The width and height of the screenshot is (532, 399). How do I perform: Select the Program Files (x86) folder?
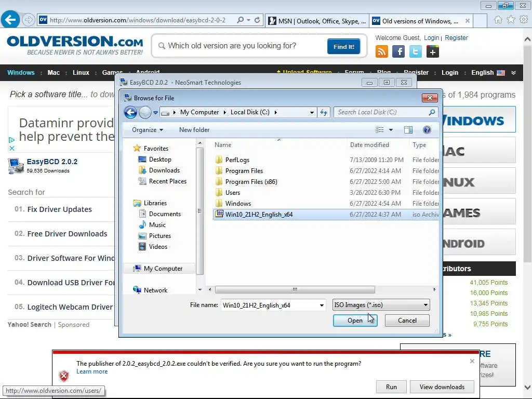[251, 181]
